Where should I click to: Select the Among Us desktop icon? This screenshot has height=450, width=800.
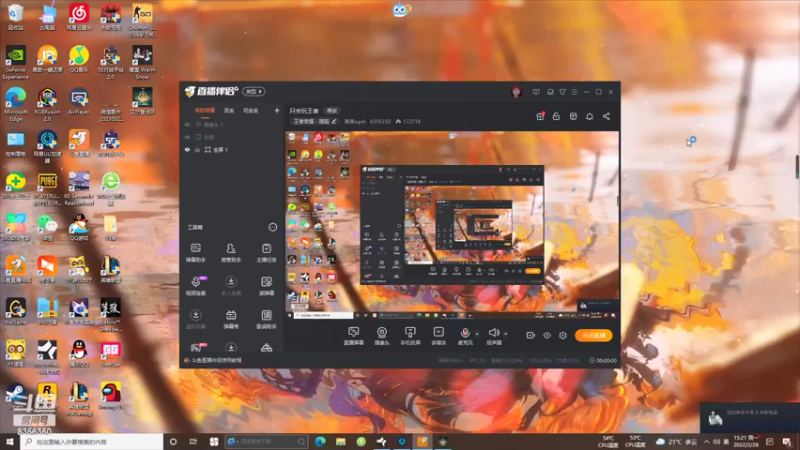point(110,396)
